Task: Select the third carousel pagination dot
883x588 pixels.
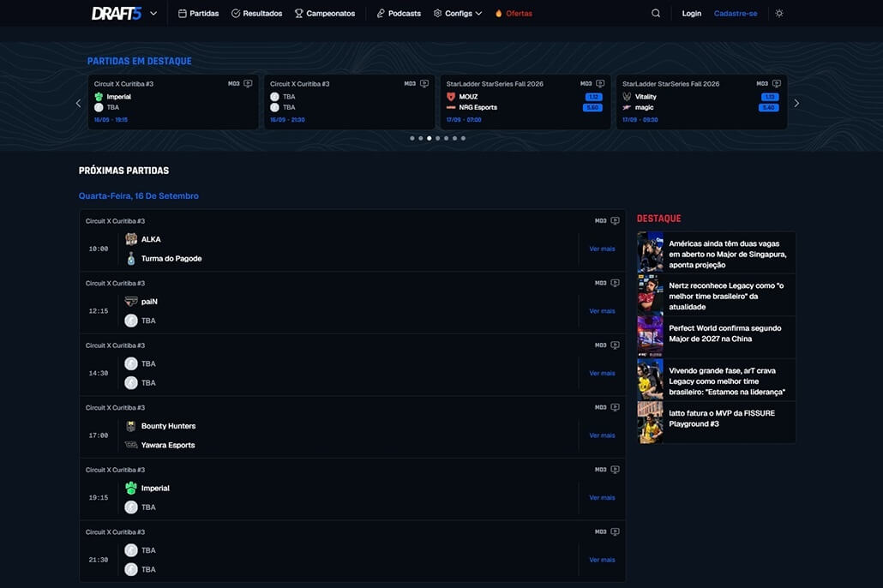Action: [x=429, y=138]
